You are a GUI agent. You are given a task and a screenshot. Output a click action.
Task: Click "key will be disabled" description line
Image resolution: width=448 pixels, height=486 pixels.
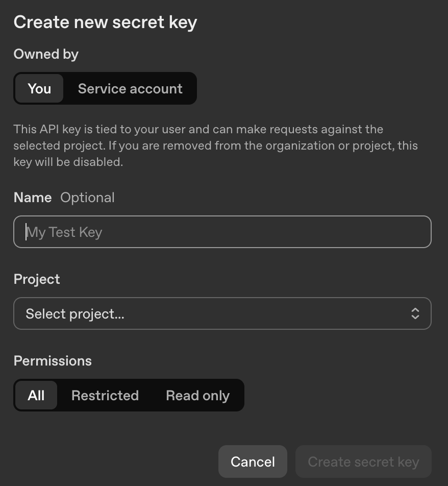[68, 162]
